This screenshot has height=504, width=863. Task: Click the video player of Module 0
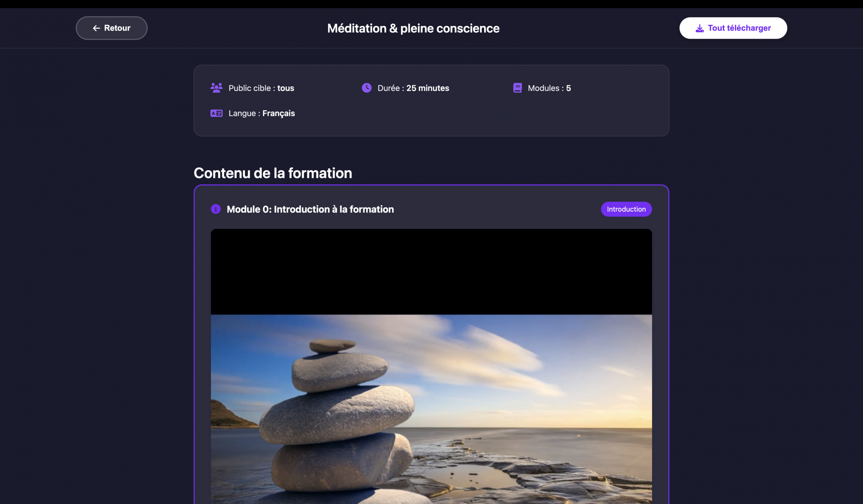click(x=431, y=272)
